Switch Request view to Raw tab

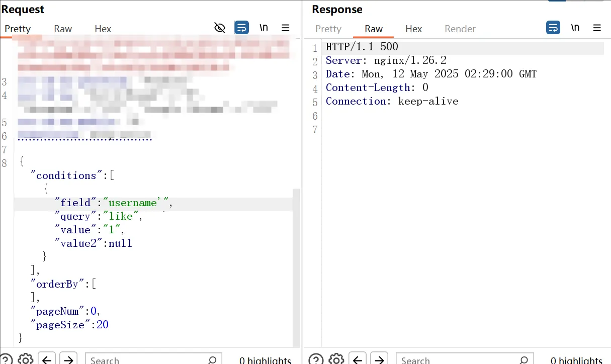coord(63,29)
